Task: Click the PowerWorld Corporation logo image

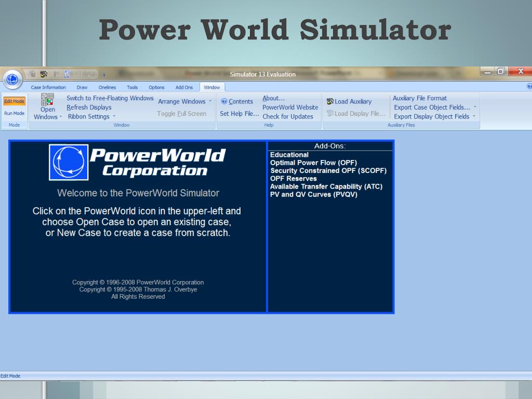Action: pyautogui.click(x=137, y=162)
